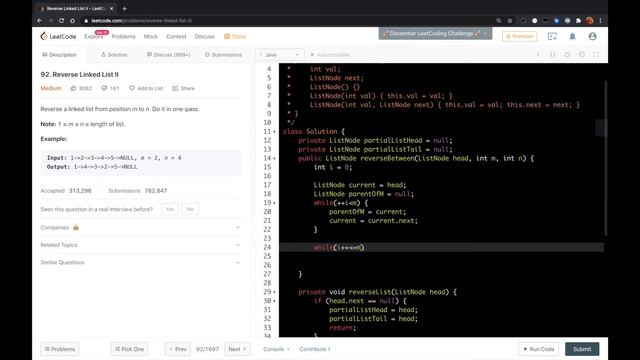Reload the page with refresh icon

coord(61,20)
